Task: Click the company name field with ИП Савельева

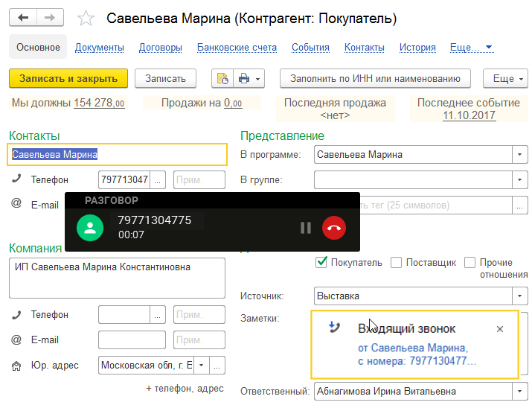Action: coord(117,278)
